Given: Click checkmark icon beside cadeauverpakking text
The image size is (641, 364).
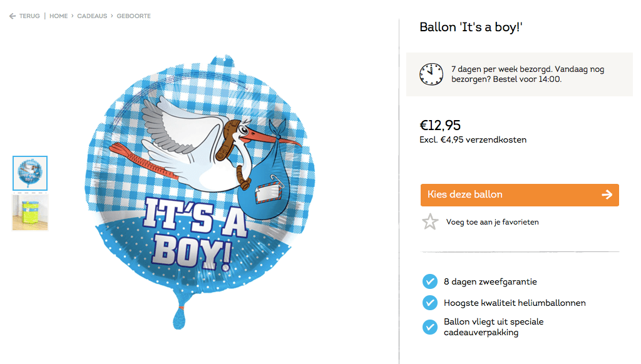Looking at the screenshot, I should click(x=429, y=326).
